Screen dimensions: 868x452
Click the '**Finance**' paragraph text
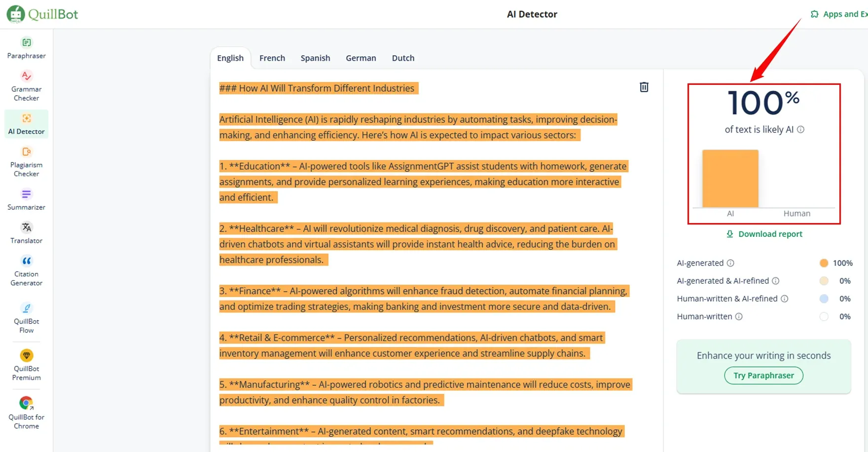coord(424,299)
